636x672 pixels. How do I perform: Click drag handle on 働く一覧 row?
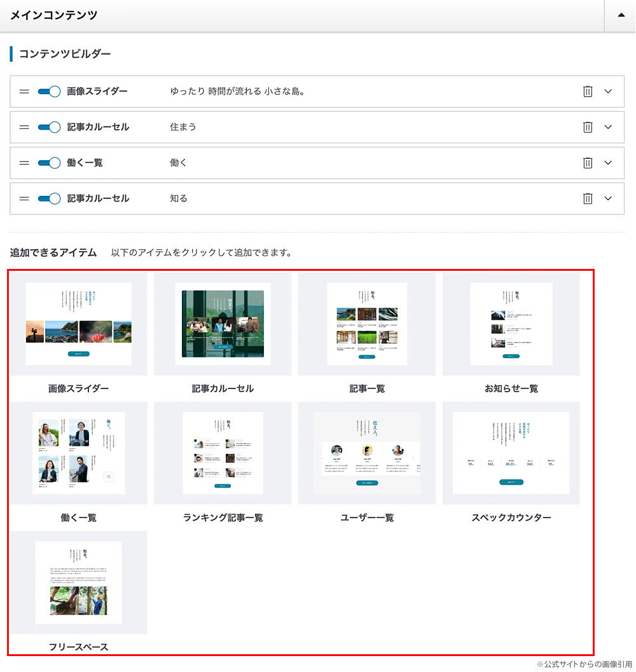point(24,163)
